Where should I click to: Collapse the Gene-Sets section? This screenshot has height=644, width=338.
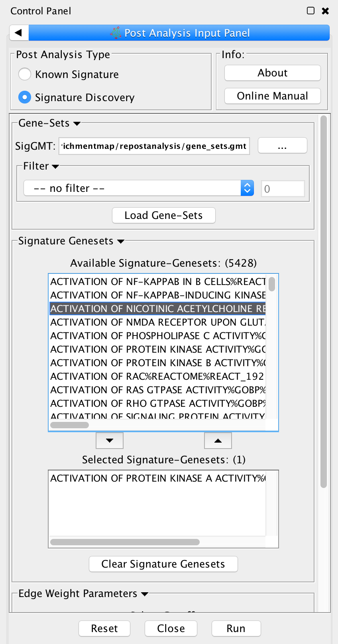tap(77, 123)
